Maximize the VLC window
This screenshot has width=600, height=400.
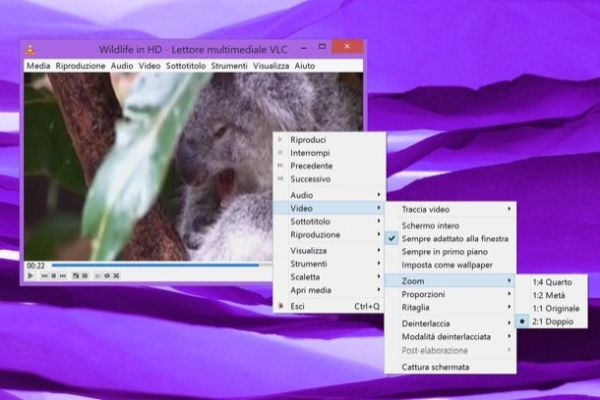(x=322, y=47)
